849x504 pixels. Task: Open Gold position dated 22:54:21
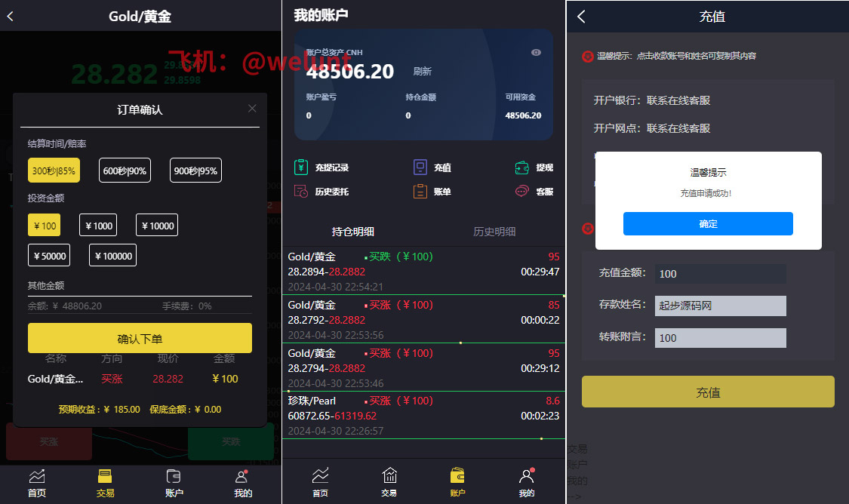tap(423, 271)
